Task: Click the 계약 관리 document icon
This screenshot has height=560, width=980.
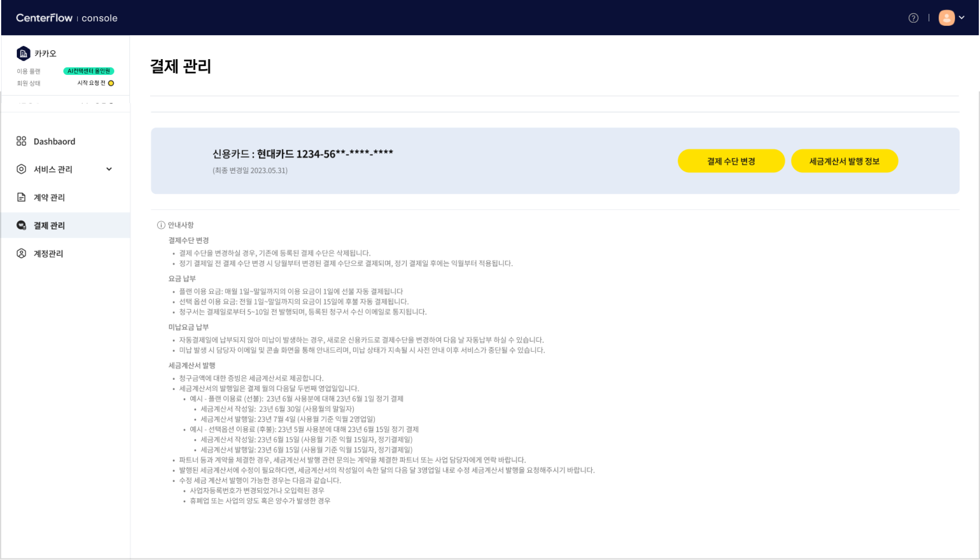Action: 21,197
